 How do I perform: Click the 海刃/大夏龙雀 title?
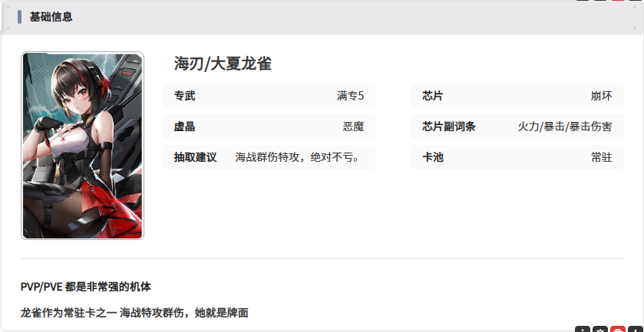(x=223, y=64)
